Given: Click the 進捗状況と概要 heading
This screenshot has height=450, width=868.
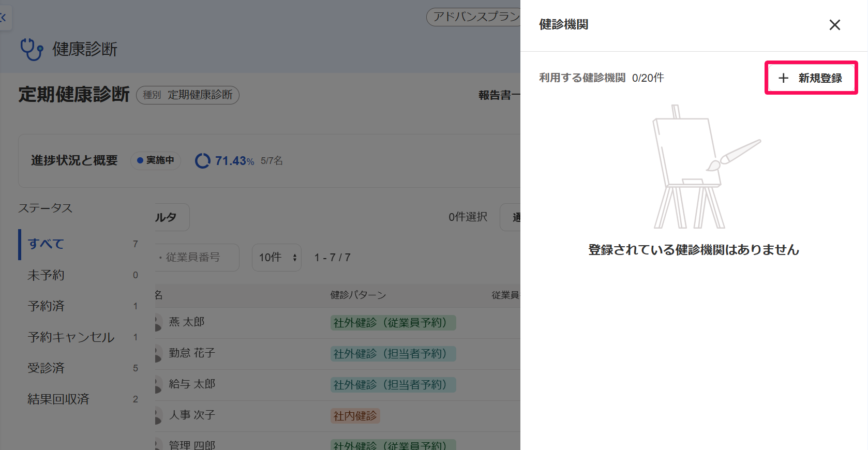Looking at the screenshot, I should [74, 160].
